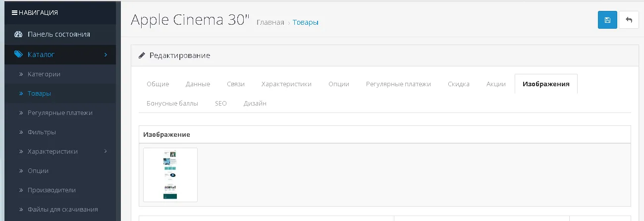This screenshot has height=221, width=644.
Task: Select the Изображения tab
Action: pyautogui.click(x=546, y=84)
